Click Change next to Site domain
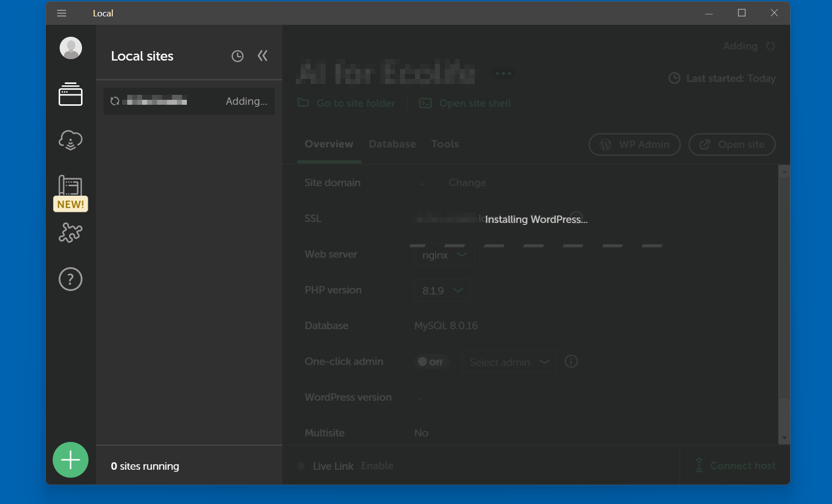This screenshot has height=504, width=832. pos(467,183)
